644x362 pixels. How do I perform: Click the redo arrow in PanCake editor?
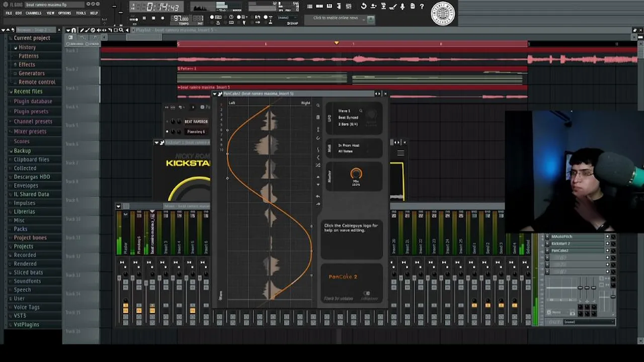click(x=318, y=204)
